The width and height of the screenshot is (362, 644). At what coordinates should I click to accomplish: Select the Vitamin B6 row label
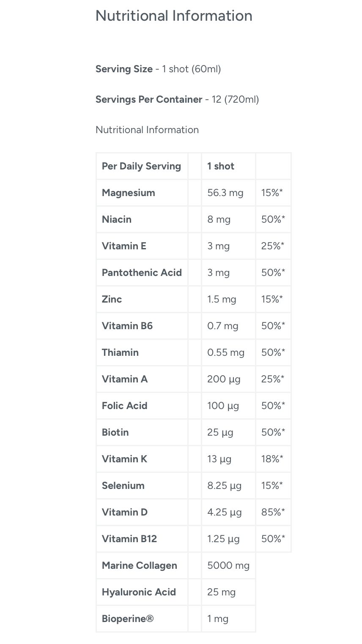127,326
